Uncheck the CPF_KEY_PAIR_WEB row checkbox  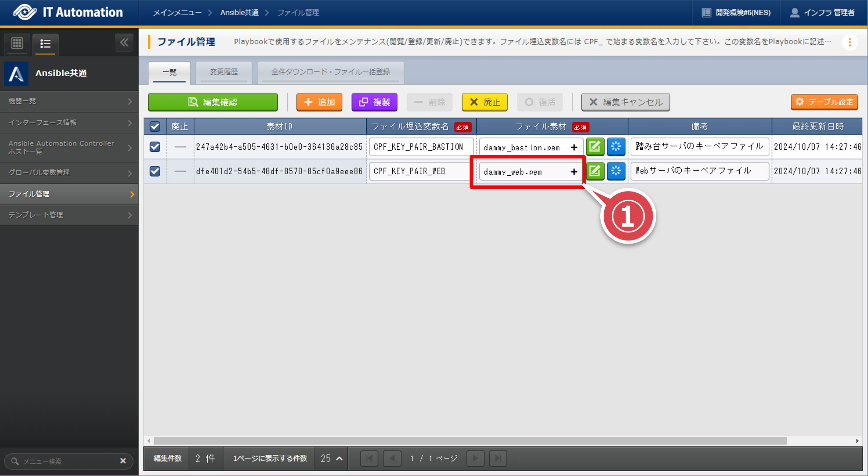click(x=155, y=171)
